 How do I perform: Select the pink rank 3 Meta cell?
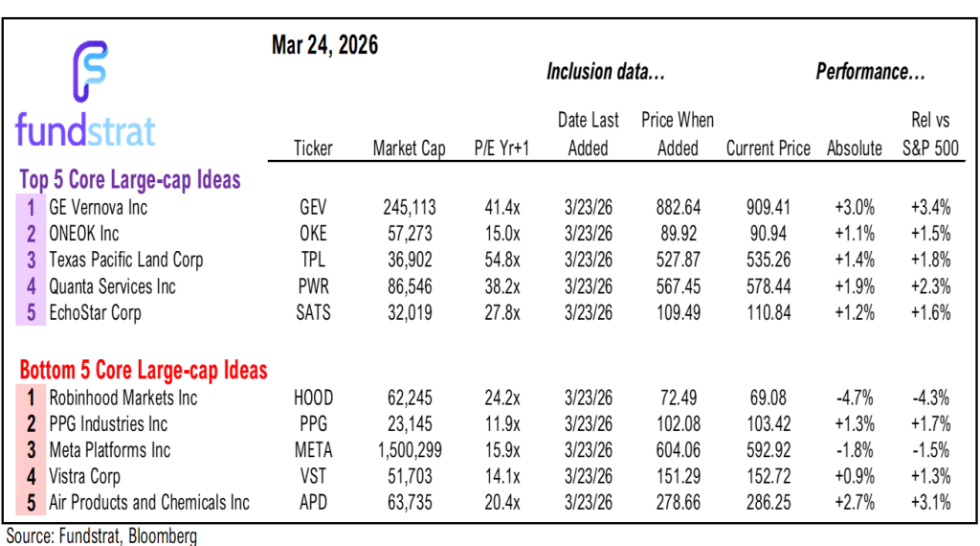click(32, 450)
